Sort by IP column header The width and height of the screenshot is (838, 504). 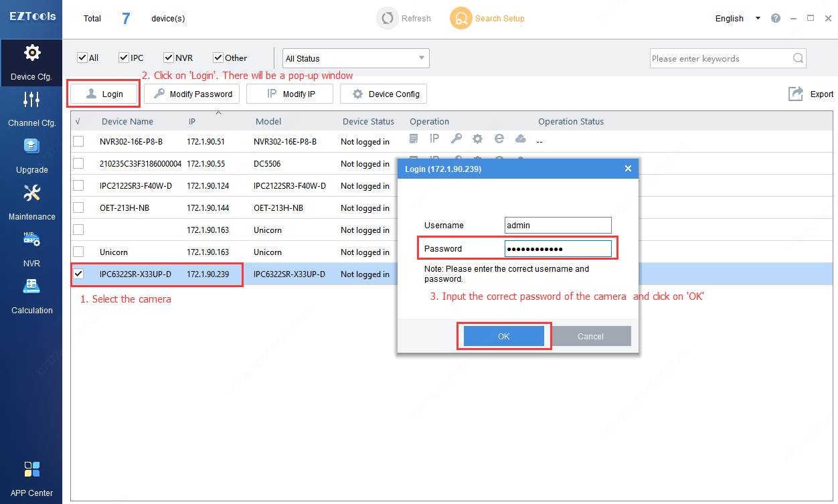tap(192, 121)
